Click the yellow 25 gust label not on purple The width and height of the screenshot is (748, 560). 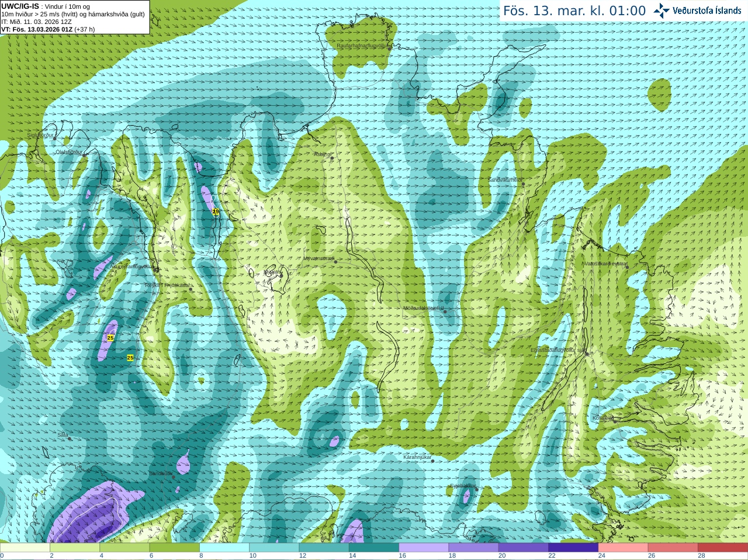coord(130,357)
